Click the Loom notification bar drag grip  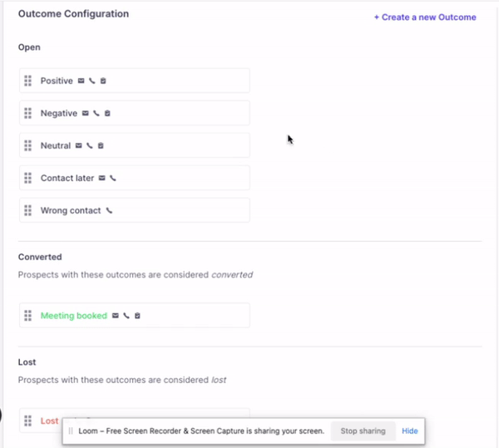tap(71, 431)
